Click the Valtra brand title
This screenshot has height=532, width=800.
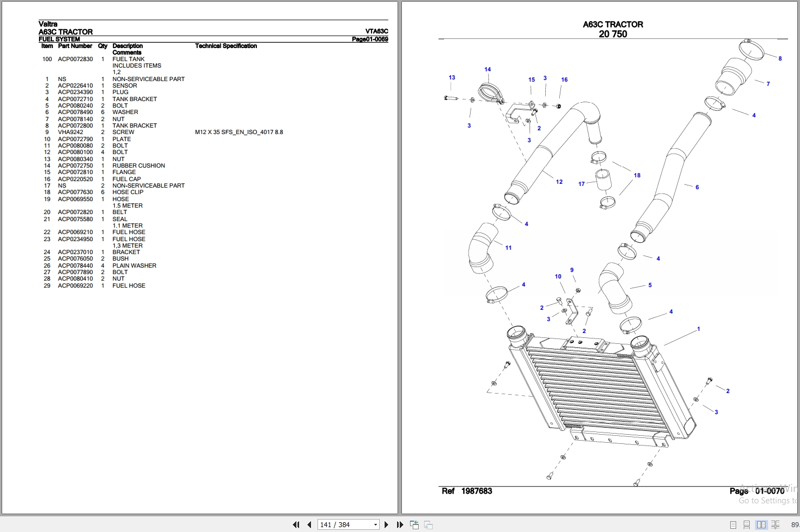pyautogui.click(x=48, y=24)
